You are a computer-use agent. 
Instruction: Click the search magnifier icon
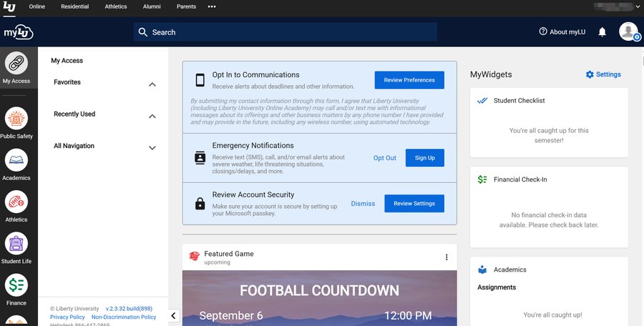[143, 32]
